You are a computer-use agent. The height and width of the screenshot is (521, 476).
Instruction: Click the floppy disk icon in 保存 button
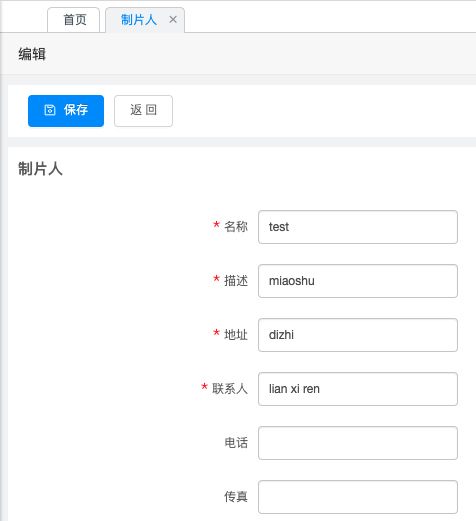(x=50, y=110)
